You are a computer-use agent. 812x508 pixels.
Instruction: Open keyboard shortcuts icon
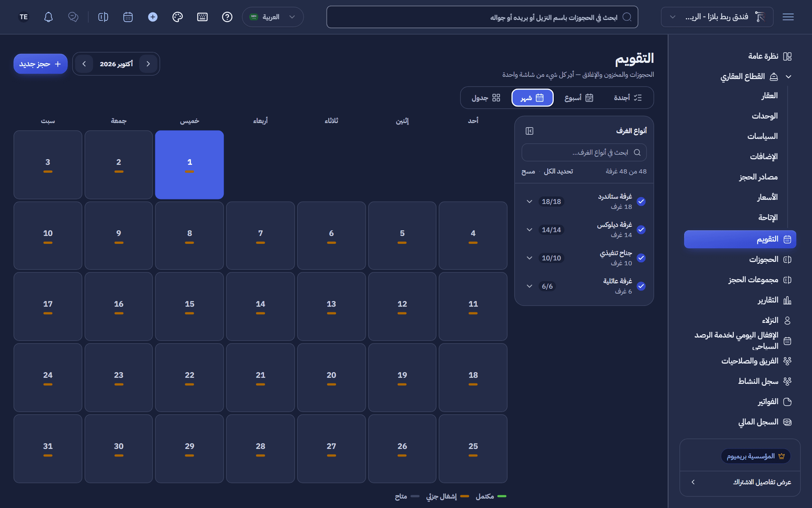[202, 17]
